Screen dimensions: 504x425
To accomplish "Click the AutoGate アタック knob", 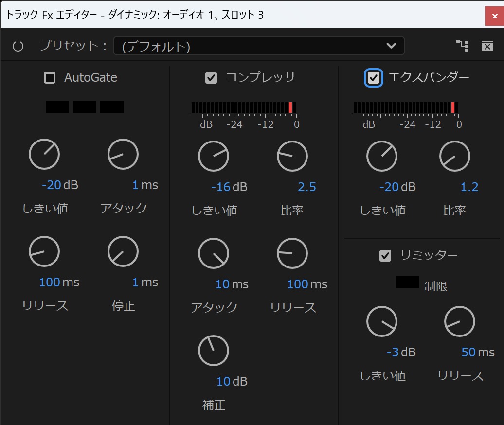I will pos(123,154).
